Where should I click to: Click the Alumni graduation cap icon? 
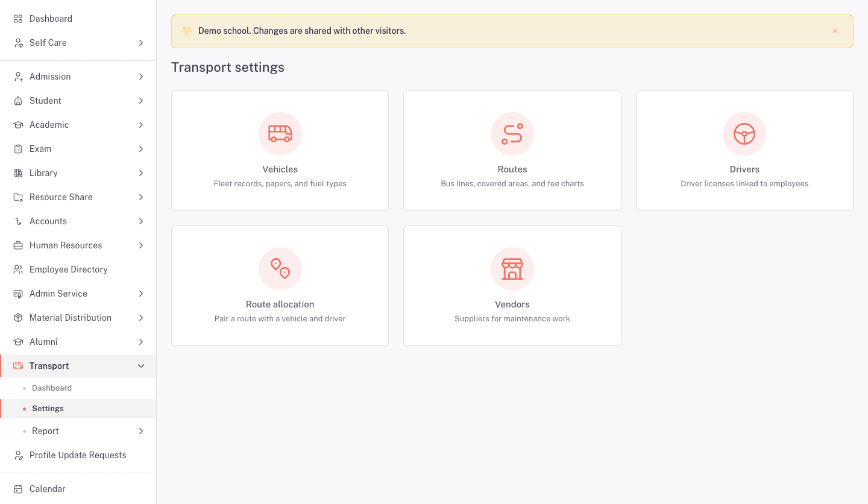18,342
